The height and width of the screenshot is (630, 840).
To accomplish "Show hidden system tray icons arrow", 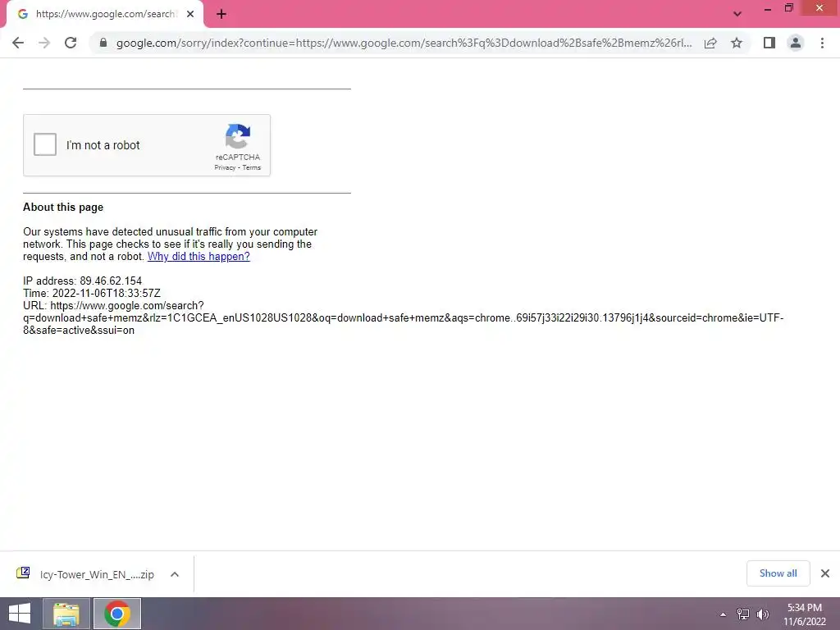I will [724, 614].
